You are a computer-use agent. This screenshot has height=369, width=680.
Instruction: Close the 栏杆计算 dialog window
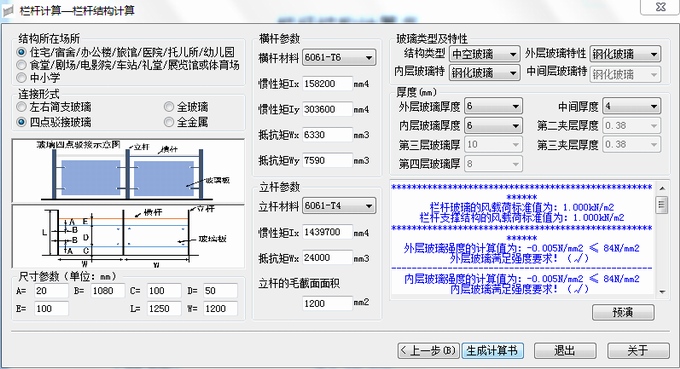tap(660, 7)
